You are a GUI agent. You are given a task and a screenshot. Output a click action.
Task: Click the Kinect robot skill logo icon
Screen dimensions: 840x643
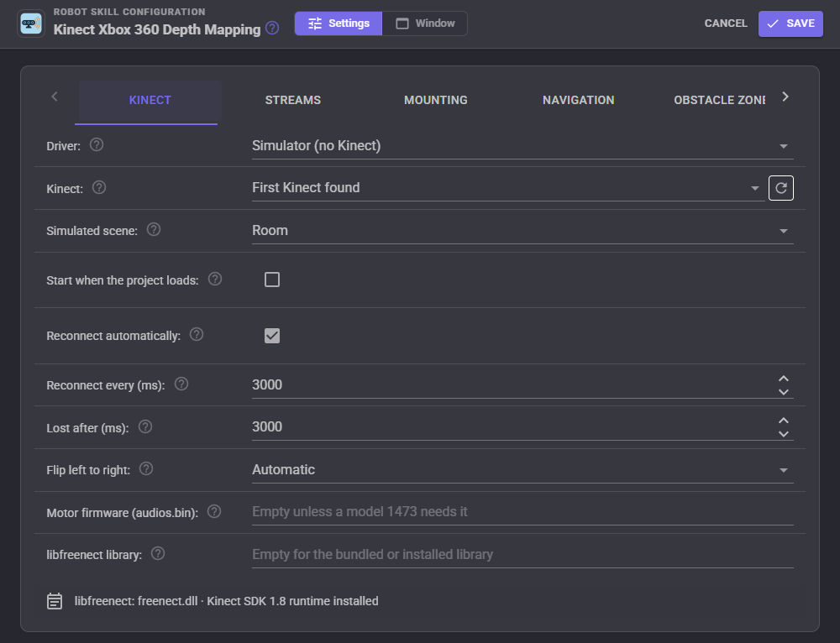pyautogui.click(x=31, y=24)
